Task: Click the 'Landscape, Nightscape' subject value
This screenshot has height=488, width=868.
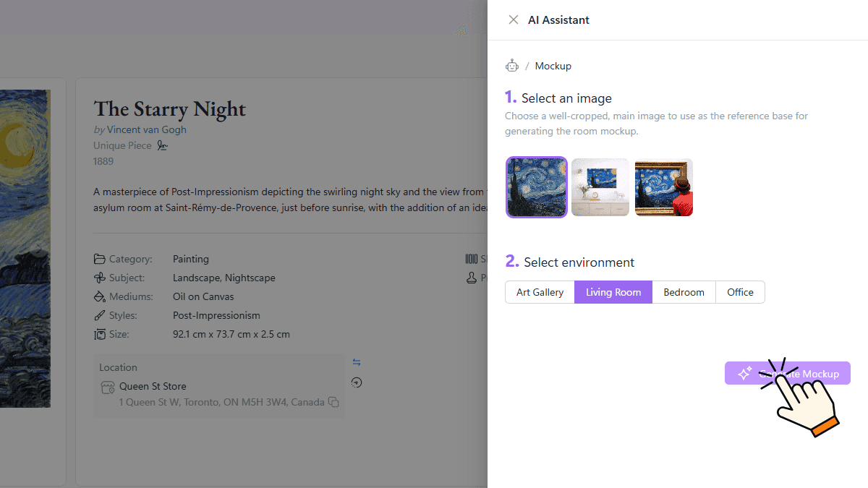Action: (224, 278)
